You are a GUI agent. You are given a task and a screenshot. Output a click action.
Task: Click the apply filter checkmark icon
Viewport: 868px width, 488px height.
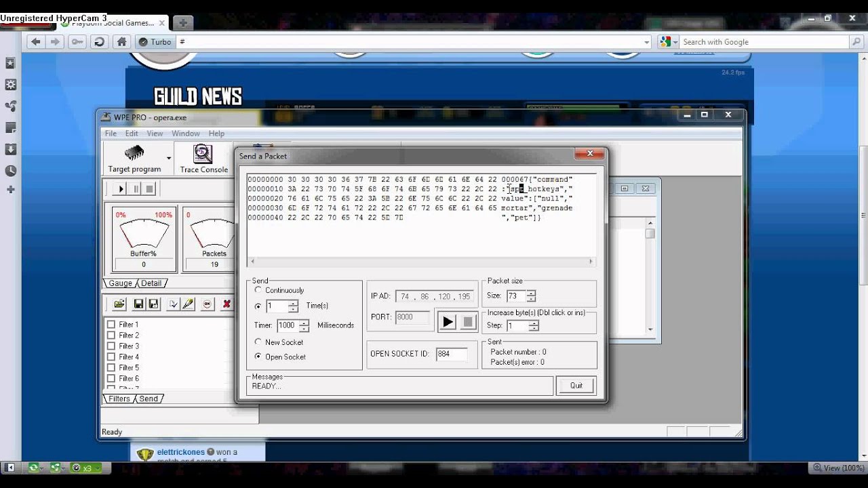173,304
